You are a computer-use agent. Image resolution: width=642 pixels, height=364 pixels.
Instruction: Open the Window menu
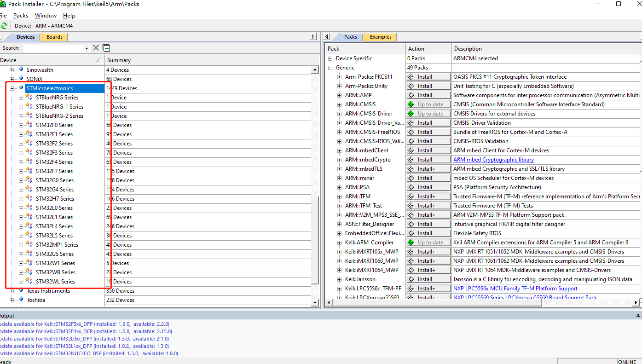click(x=46, y=15)
